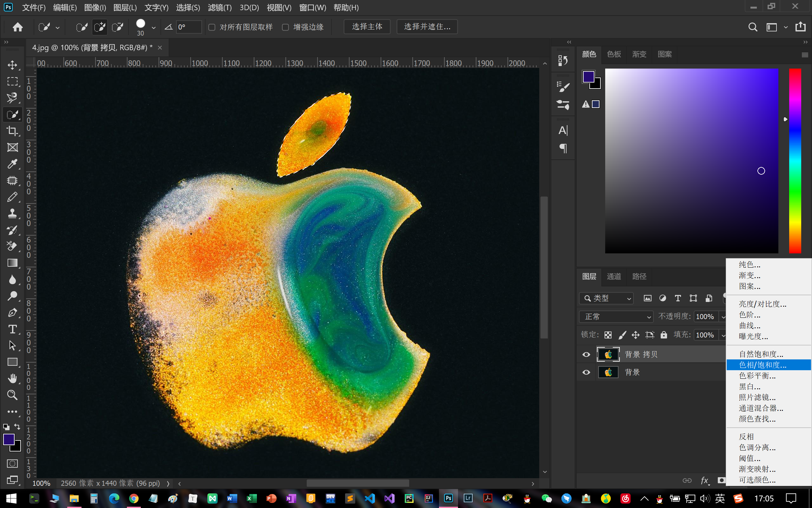This screenshot has height=508, width=812.
Task: Expand the collapsed tools panel chevrons
Action: point(6,42)
